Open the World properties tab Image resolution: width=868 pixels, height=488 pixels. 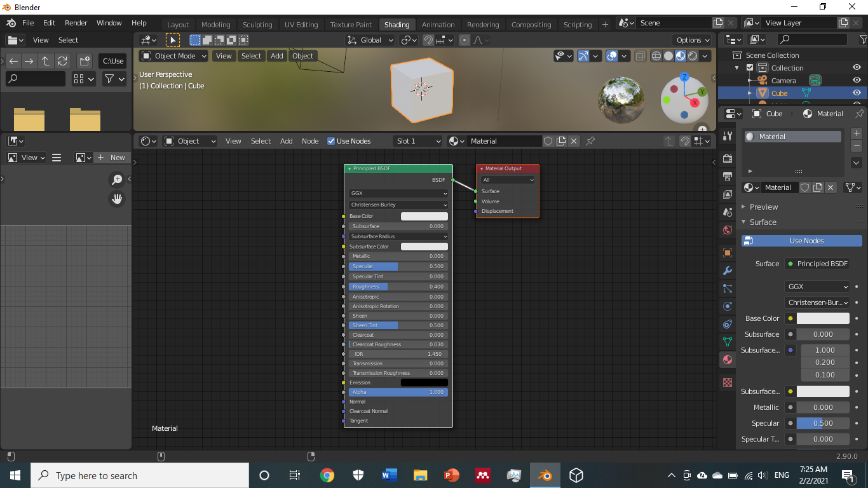(x=728, y=230)
